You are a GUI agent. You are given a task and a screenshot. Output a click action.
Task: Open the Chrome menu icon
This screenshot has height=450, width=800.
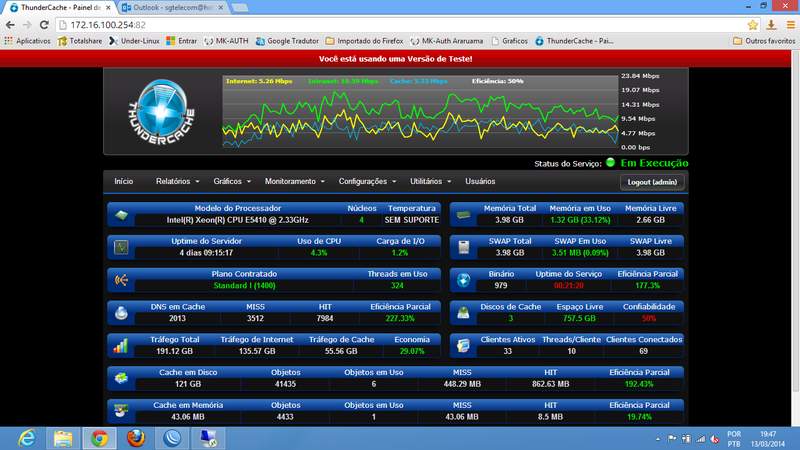790,24
